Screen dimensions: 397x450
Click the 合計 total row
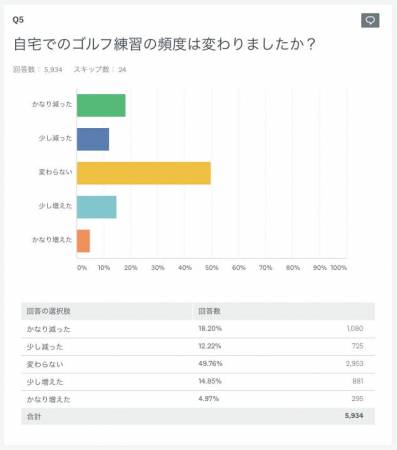click(198, 416)
